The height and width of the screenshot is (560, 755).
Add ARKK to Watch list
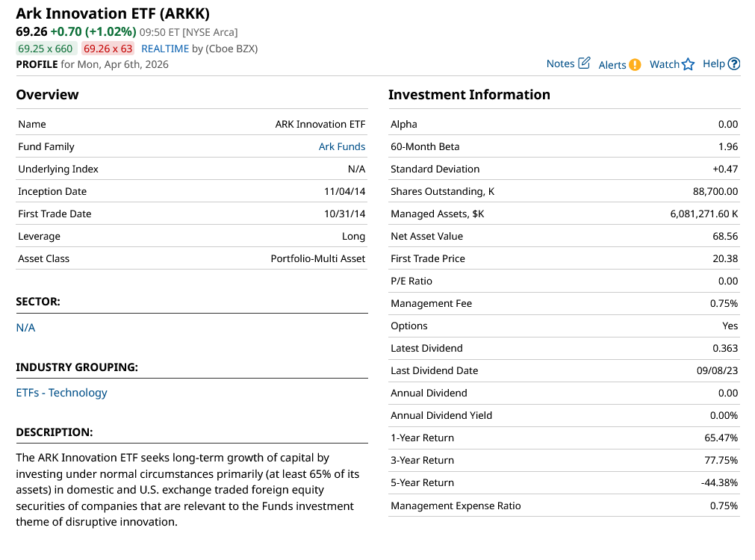[x=664, y=65]
